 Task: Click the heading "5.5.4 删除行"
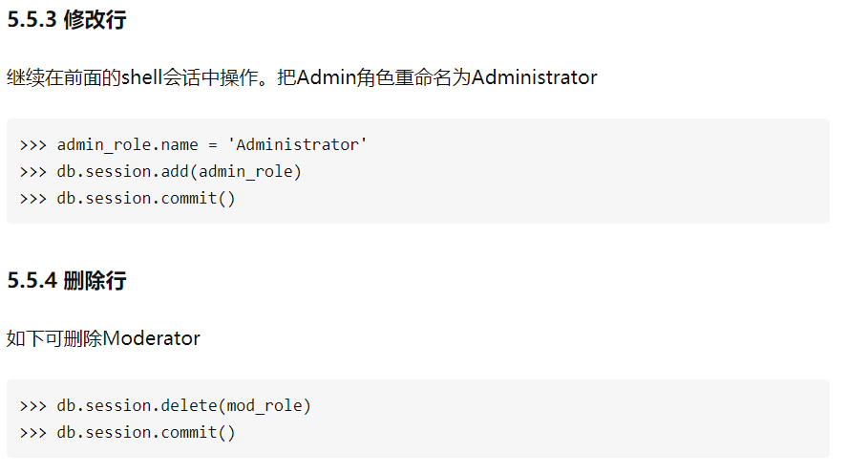pos(66,281)
